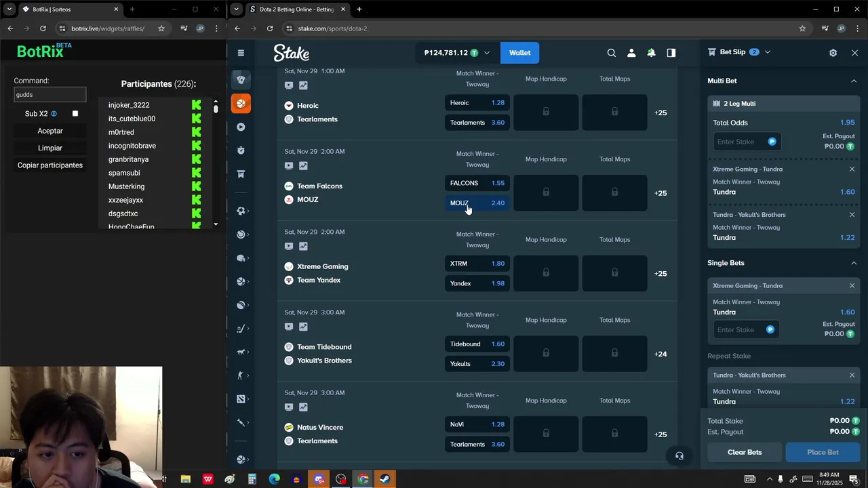868x488 pixels.
Task: Expand +24 markets for Team Tidebound match
Action: point(660,354)
